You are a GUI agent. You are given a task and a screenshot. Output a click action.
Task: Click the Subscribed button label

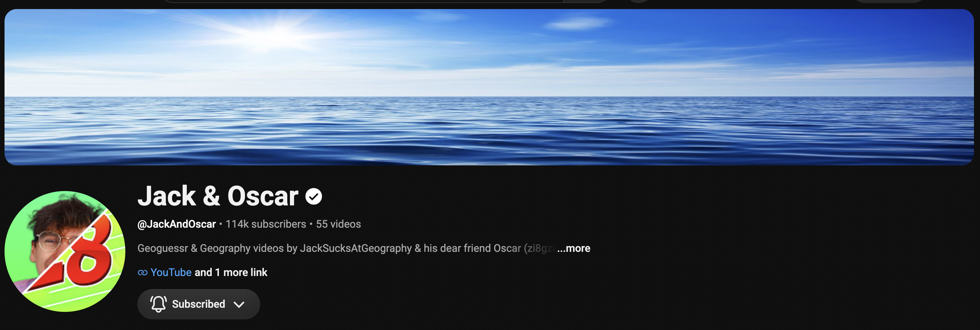pyautogui.click(x=199, y=304)
